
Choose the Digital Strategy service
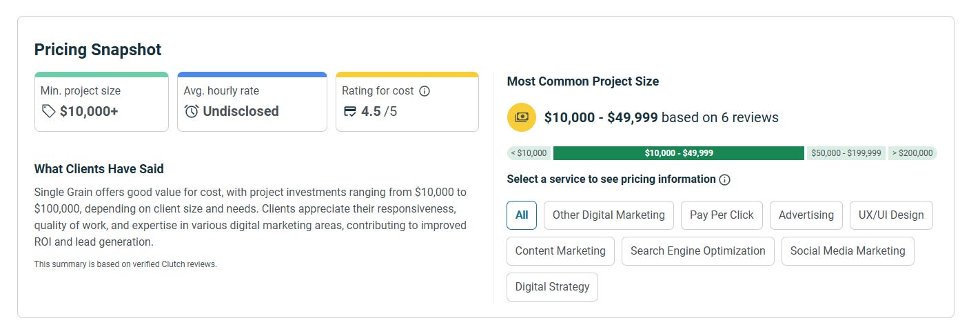[552, 287]
